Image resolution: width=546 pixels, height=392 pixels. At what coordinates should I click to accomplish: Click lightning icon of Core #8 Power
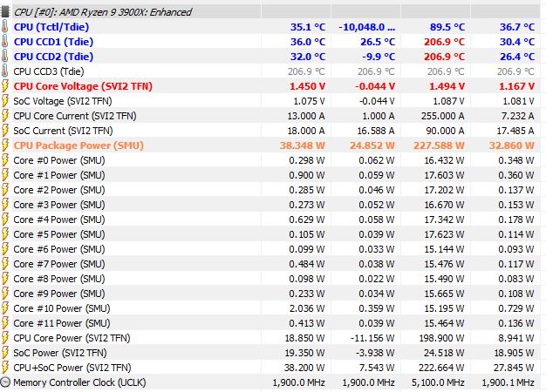[x=5, y=279]
